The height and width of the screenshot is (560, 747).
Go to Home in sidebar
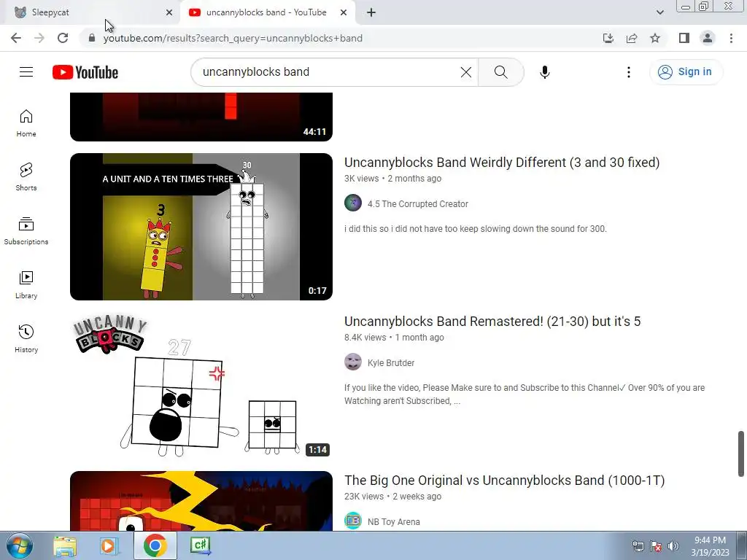click(x=26, y=122)
